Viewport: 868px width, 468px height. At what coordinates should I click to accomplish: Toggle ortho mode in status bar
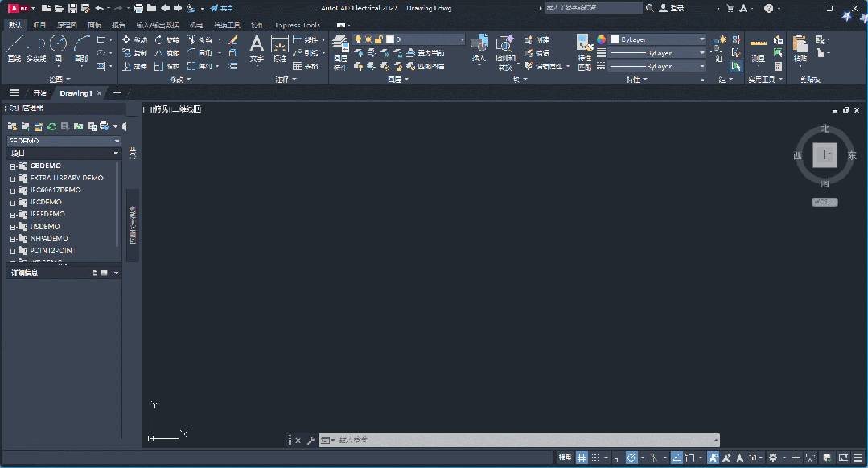tap(616, 458)
